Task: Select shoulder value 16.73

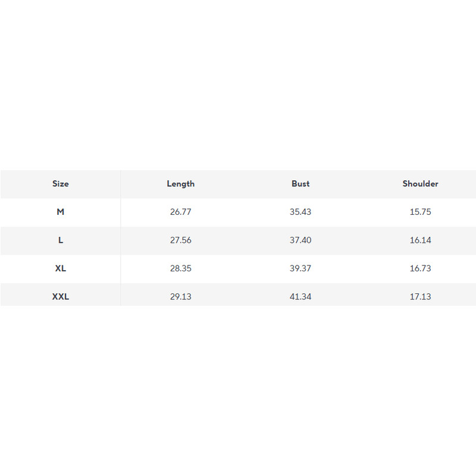Action: click(420, 268)
